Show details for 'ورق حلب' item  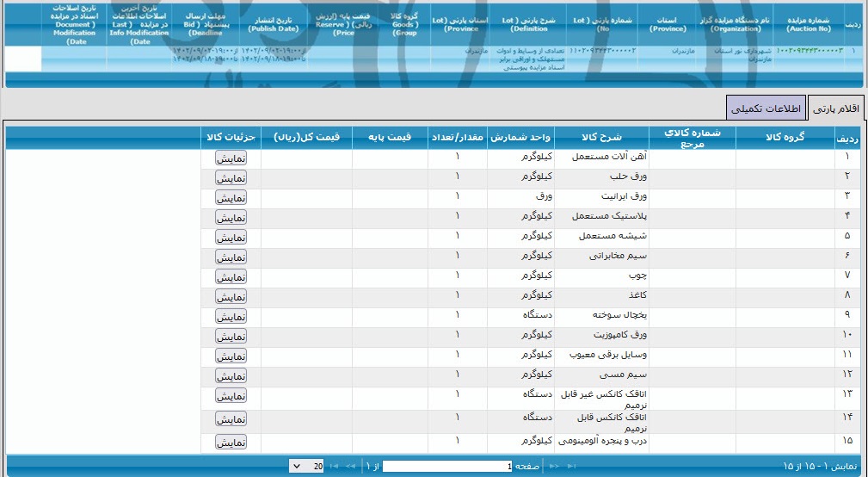coord(231,177)
